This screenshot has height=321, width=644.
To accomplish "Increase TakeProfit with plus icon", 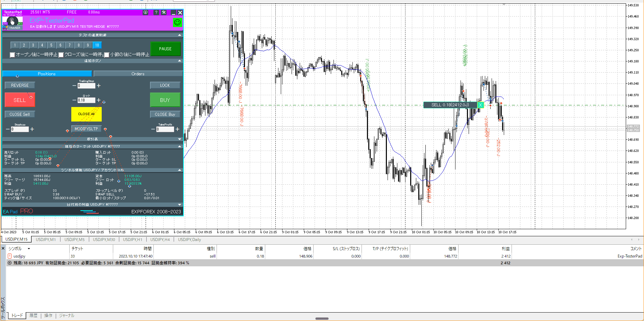I will coord(177,129).
